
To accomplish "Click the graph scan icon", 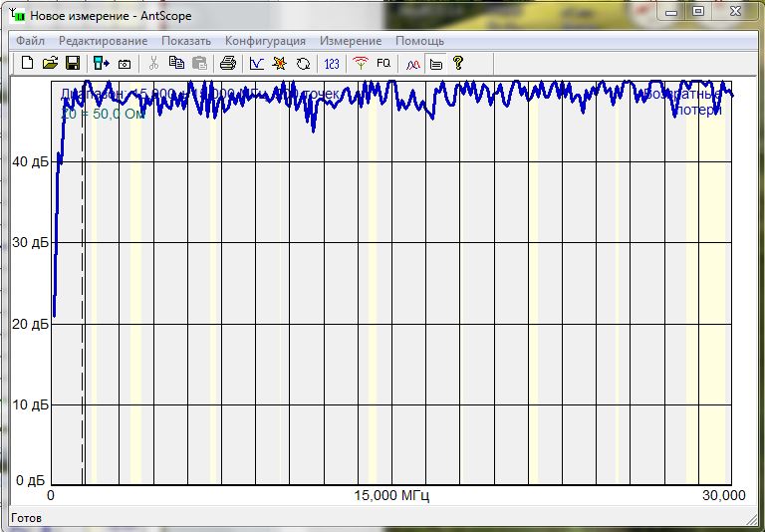I will [257, 63].
